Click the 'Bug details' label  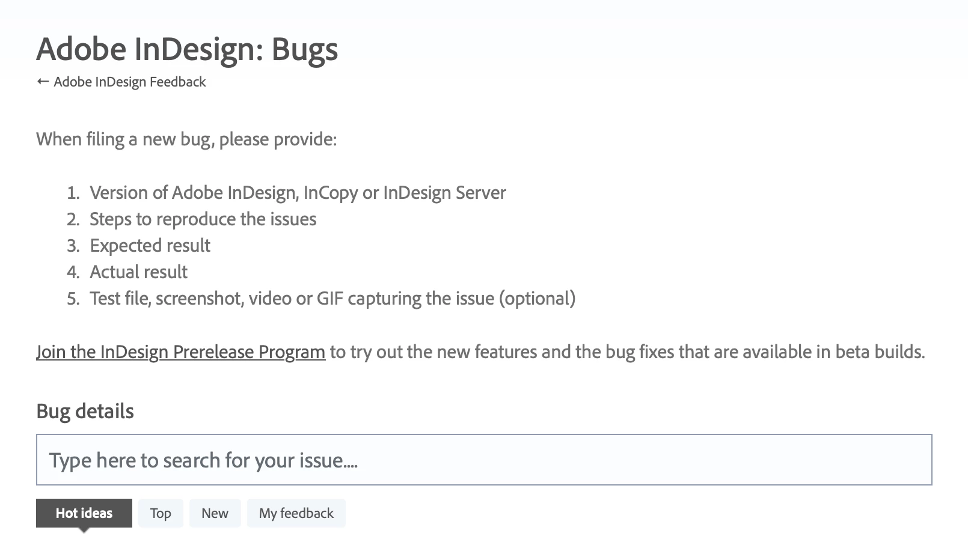[85, 411]
